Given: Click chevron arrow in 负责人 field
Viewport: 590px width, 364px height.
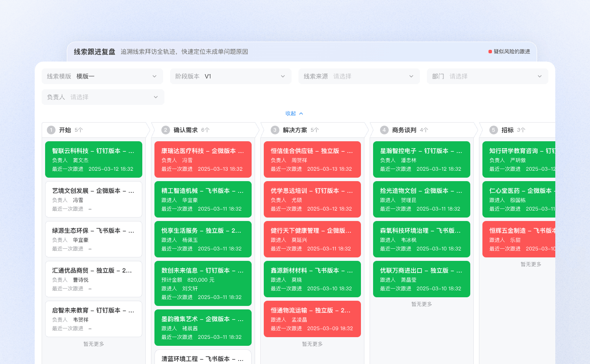Looking at the screenshot, I should point(156,97).
